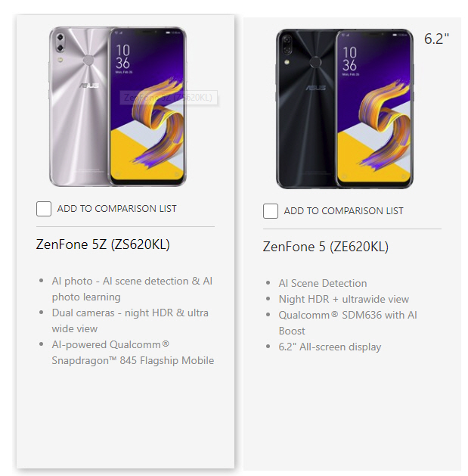Click the Qualcomm SDM636 with AI Boost text

coord(348,323)
